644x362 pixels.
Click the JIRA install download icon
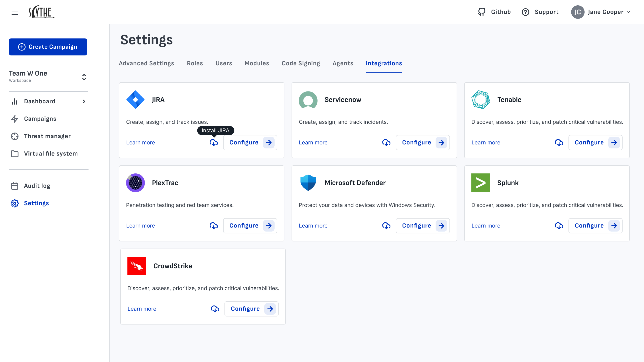pyautogui.click(x=213, y=142)
